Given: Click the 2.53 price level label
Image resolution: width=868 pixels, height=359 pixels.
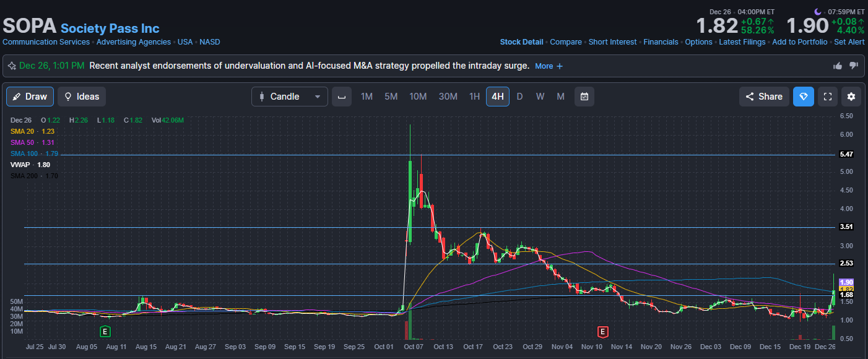Looking at the screenshot, I should pos(846,264).
